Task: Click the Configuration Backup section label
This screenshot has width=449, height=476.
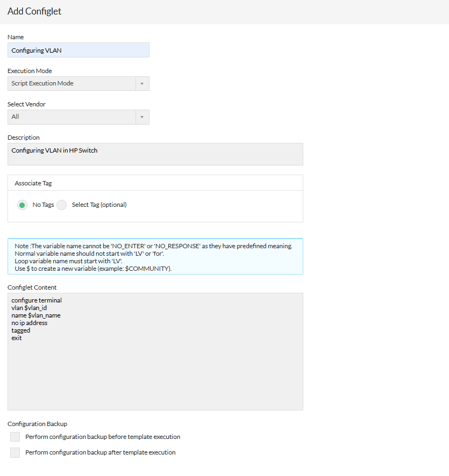Action: 37,424
